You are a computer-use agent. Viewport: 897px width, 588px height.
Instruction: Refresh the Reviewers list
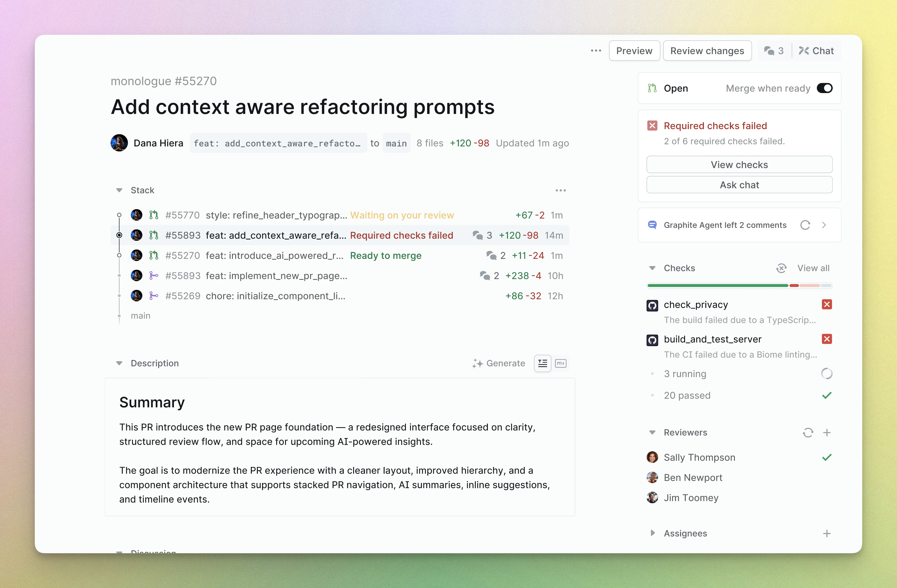click(808, 432)
